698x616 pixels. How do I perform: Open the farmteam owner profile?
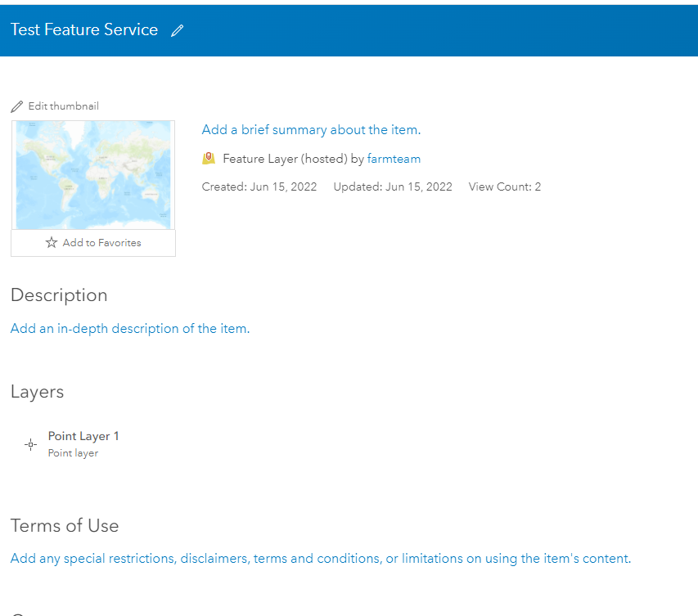point(394,158)
